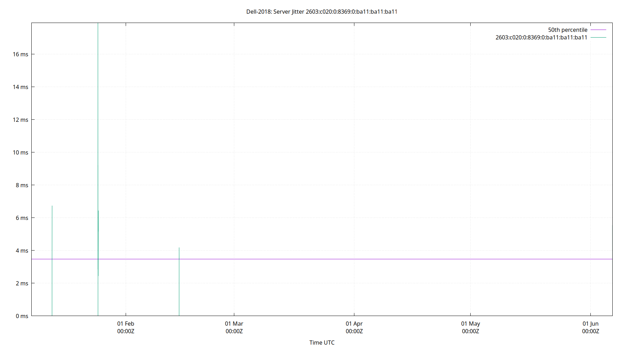Click the small green spike before 01 Mar

tap(179, 278)
